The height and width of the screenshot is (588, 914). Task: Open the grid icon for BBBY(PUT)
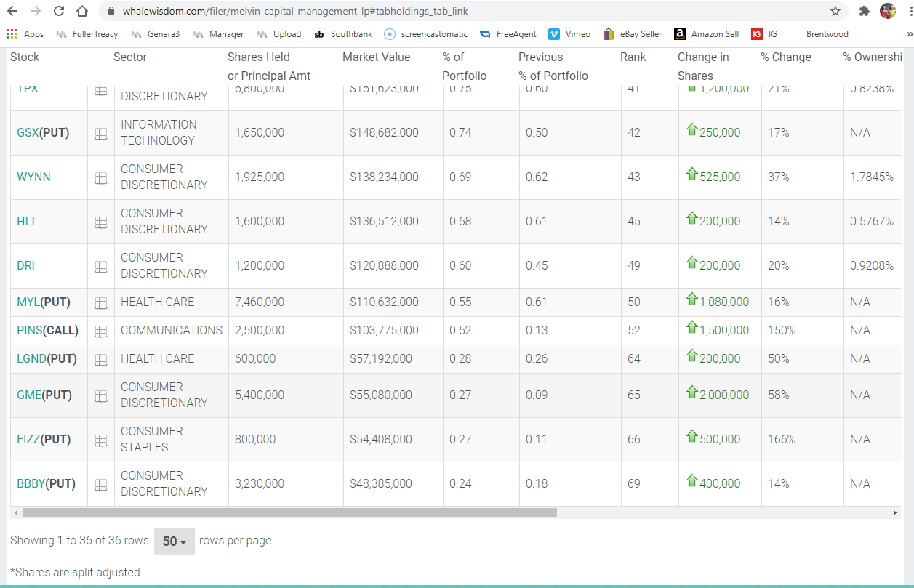[101, 485]
